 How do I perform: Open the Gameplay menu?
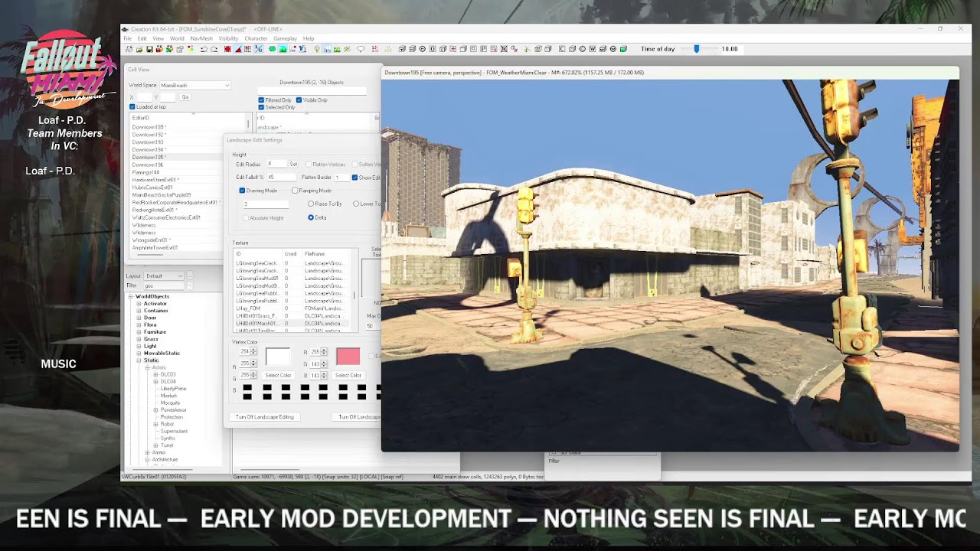click(285, 38)
